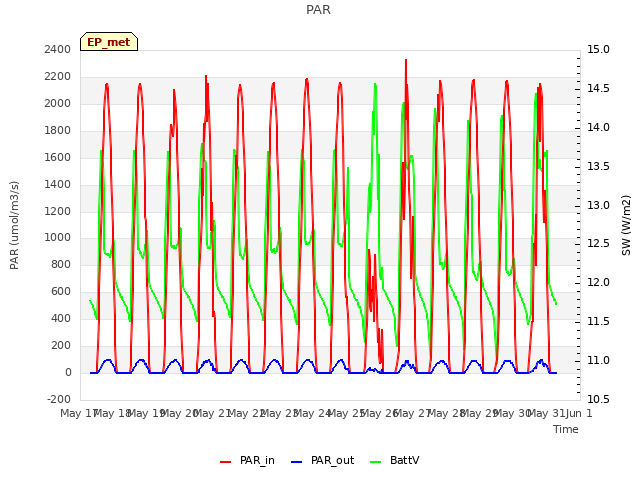
Task: Toggle the PAR_out legend entry
Action: [x=322, y=461]
